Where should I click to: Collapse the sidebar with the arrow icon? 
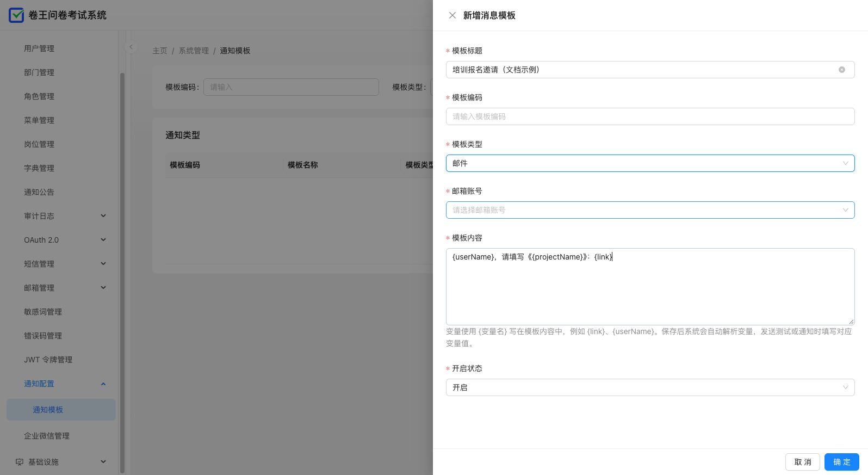pyautogui.click(x=131, y=47)
